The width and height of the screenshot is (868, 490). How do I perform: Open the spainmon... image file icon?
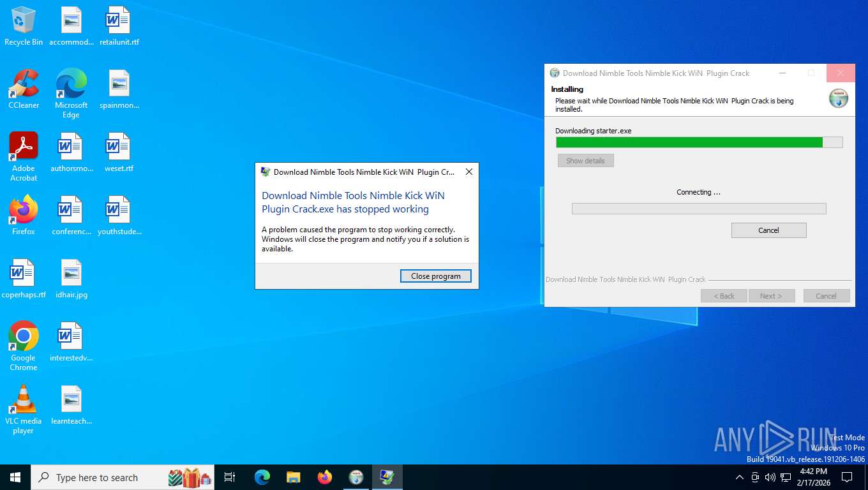[119, 90]
